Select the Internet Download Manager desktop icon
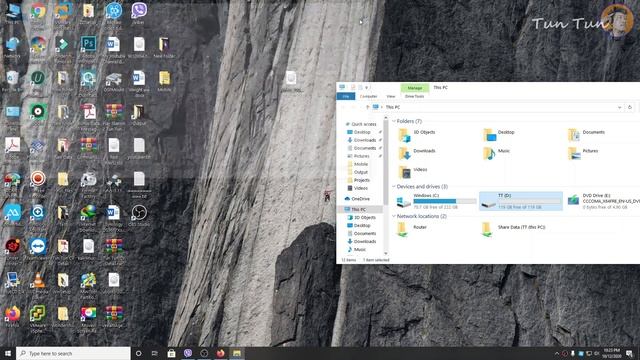Image resolution: width=640 pixels, height=360 pixels. click(x=88, y=213)
